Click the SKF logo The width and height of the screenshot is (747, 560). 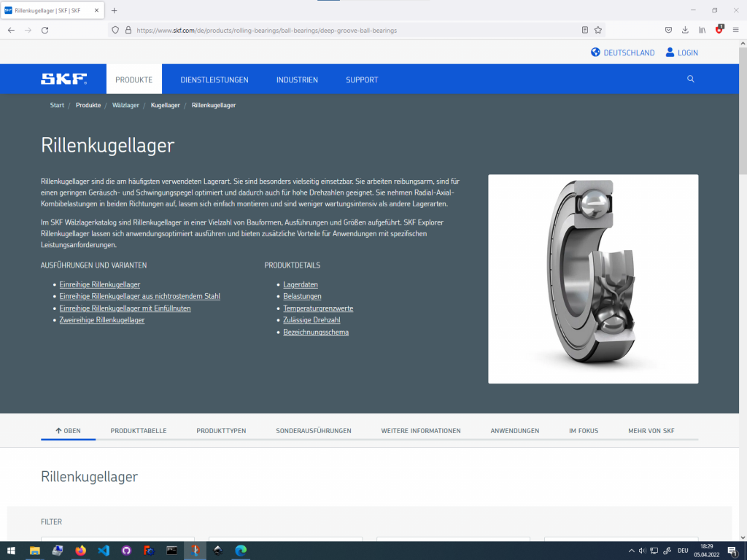tap(64, 79)
